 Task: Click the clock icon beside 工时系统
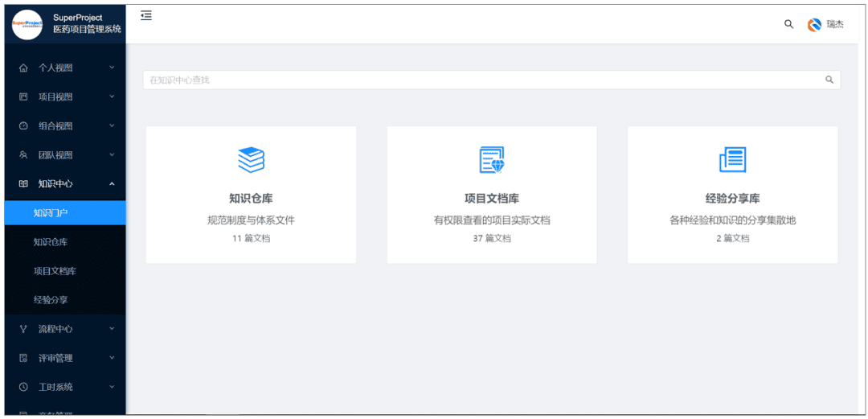click(23, 387)
